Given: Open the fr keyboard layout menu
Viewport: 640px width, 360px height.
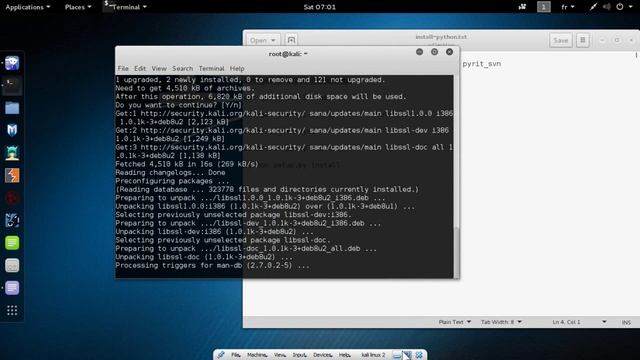Looking at the screenshot, I should click(568, 7).
